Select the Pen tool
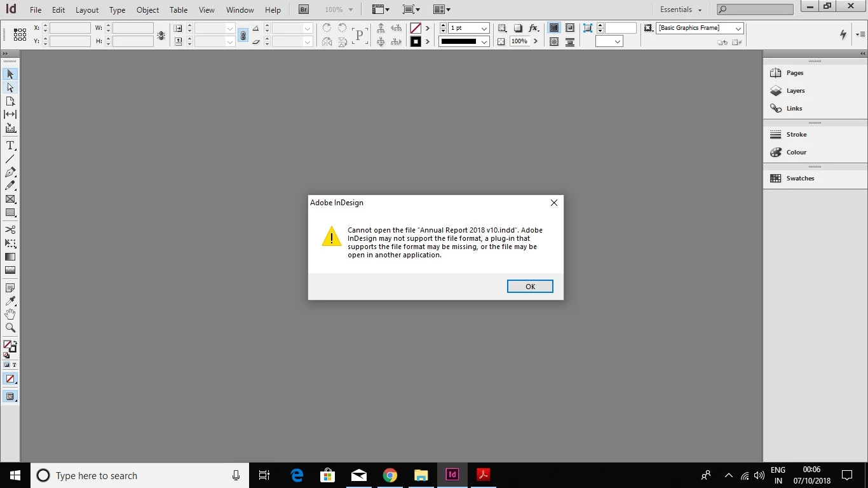Screen dimensions: 868x488 click(x=10, y=172)
